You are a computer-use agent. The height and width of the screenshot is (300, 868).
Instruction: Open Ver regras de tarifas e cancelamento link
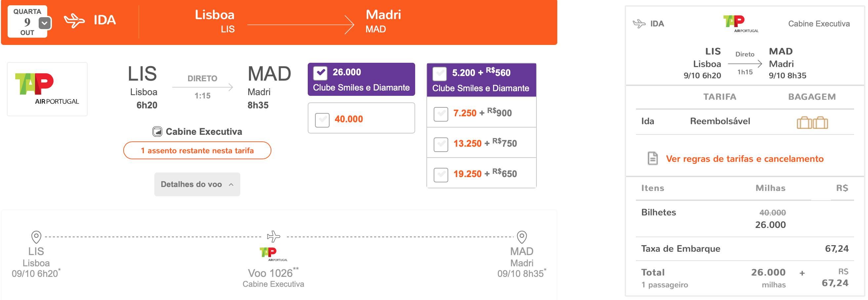click(745, 159)
